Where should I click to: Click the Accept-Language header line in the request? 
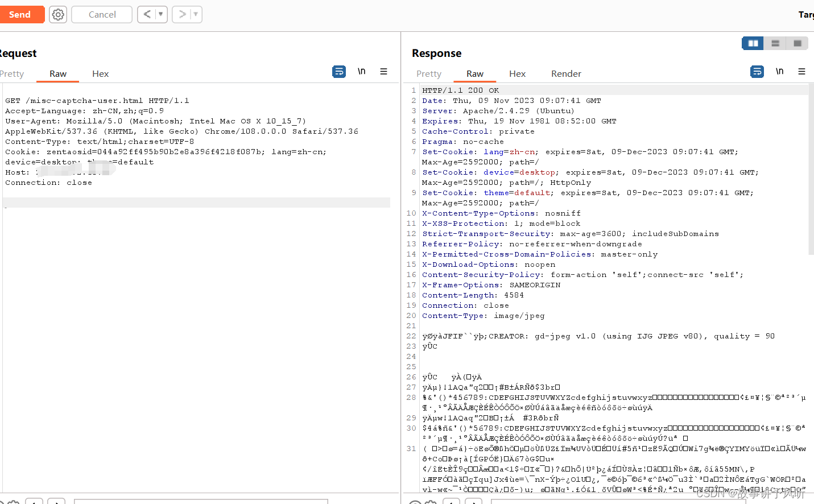pyautogui.click(x=84, y=111)
